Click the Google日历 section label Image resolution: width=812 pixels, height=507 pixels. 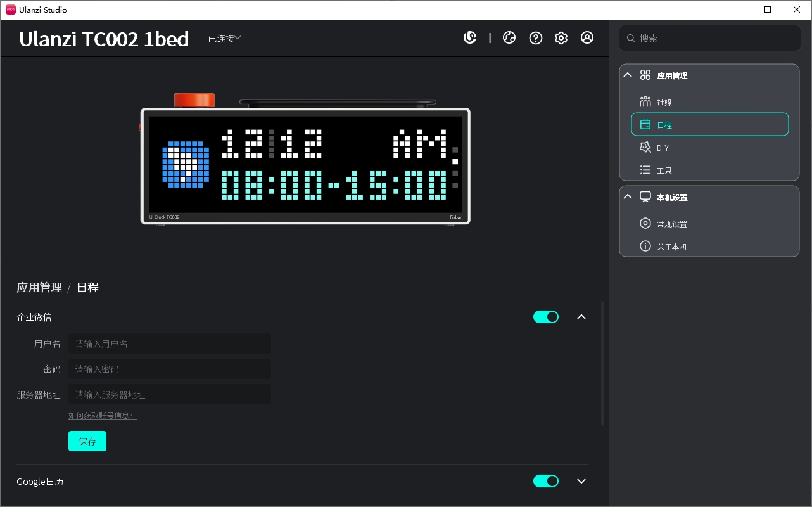point(40,482)
